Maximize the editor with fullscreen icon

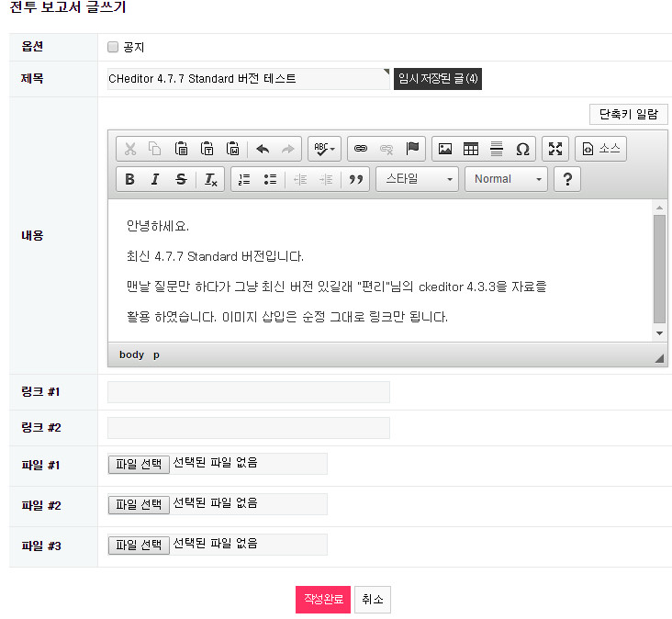pyautogui.click(x=554, y=149)
